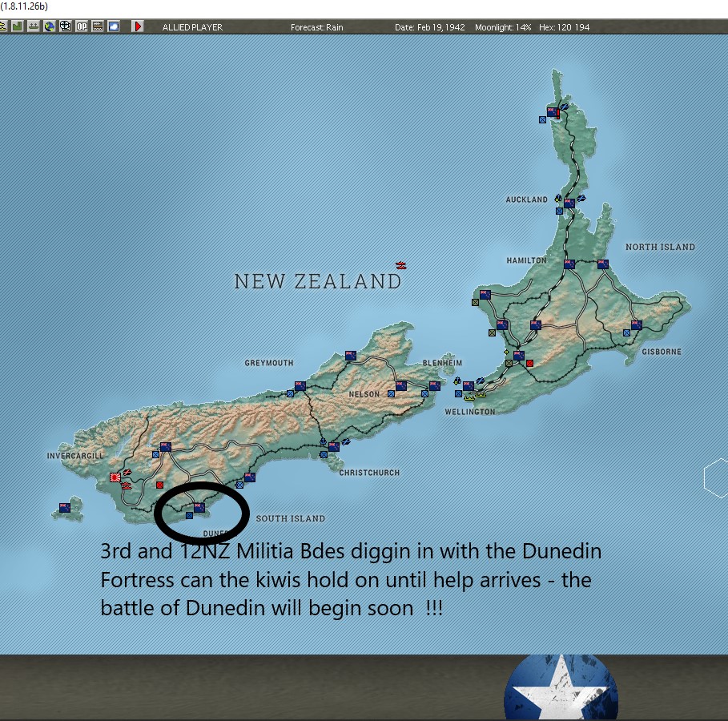Select the Gisborne New Zealand flag base
Image resolution: width=728 pixels, height=721 pixels.
(637, 324)
